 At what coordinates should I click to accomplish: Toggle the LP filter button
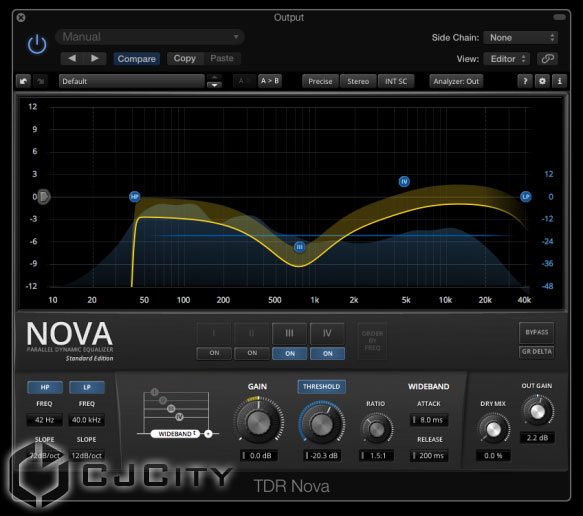[x=87, y=387]
